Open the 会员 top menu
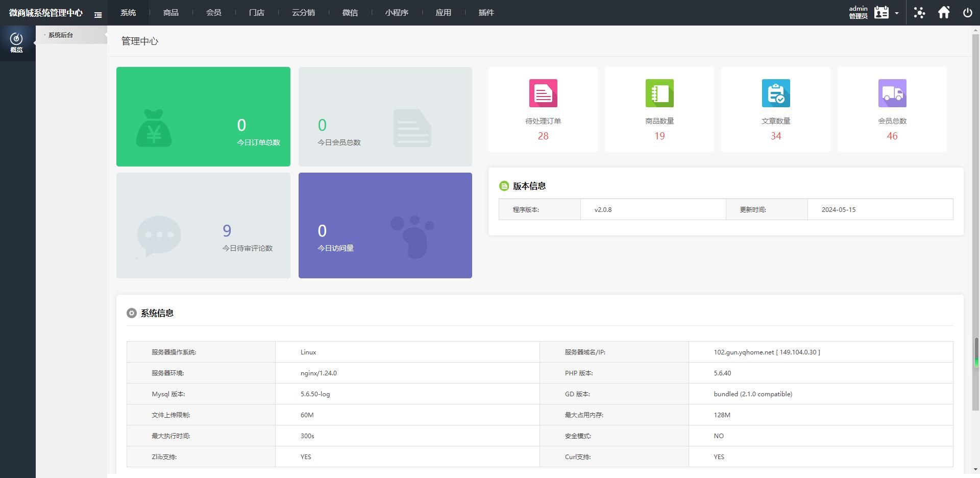Screen dimensions: 980x478 (x=214, y=13)
